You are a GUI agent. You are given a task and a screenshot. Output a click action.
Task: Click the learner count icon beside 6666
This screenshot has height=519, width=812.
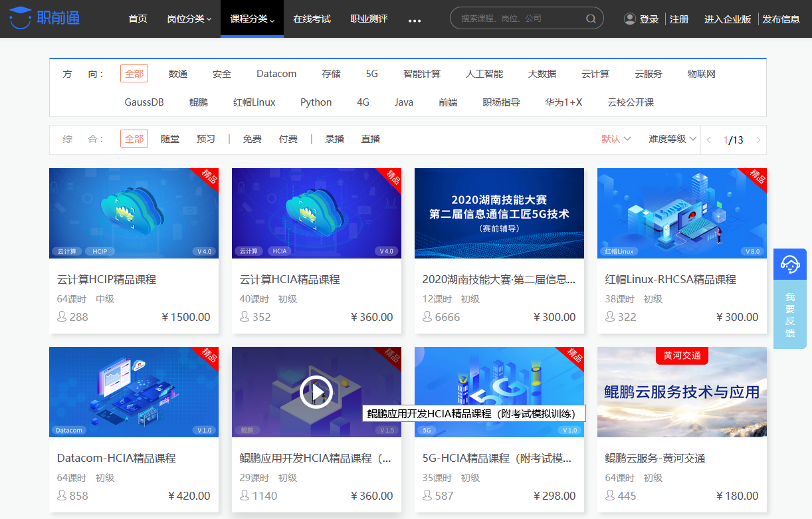pos(428,317)
